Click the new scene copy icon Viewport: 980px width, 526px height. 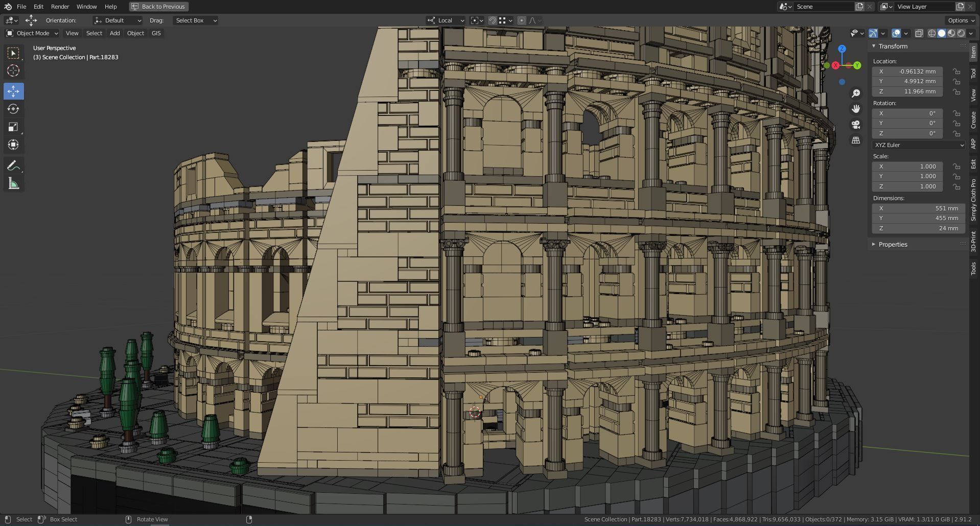click(859, 7)
